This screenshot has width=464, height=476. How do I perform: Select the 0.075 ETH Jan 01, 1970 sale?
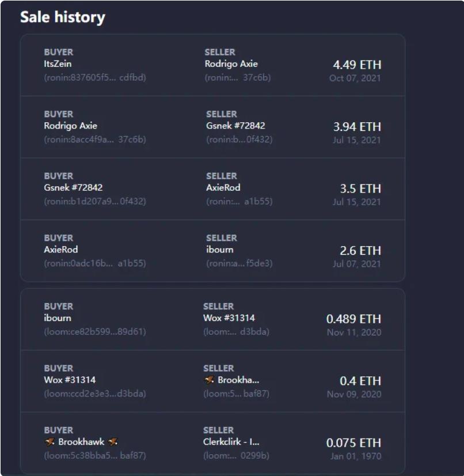(x=212, y=443)
